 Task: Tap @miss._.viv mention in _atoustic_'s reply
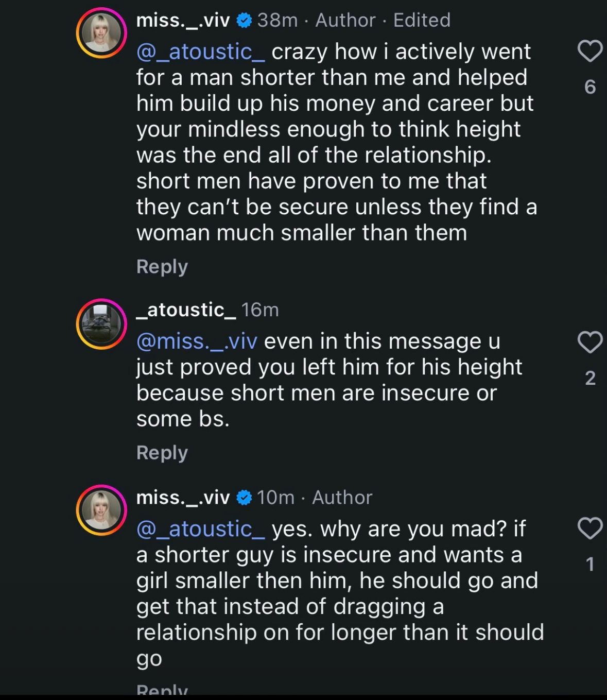[197, 342]
